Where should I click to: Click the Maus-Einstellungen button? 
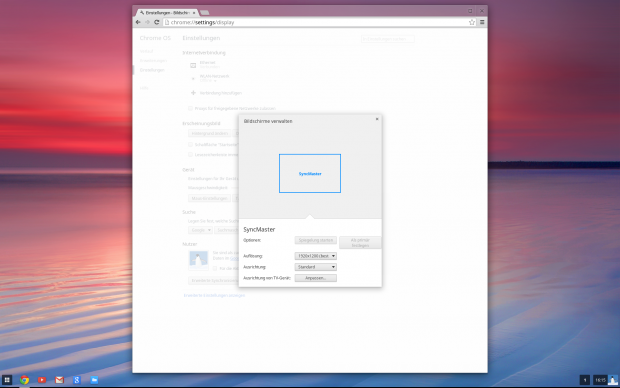[x=209, y=198]
